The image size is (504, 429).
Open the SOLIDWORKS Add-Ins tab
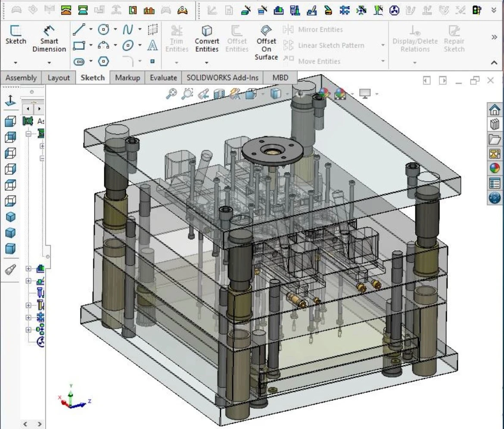coord(222,78)
